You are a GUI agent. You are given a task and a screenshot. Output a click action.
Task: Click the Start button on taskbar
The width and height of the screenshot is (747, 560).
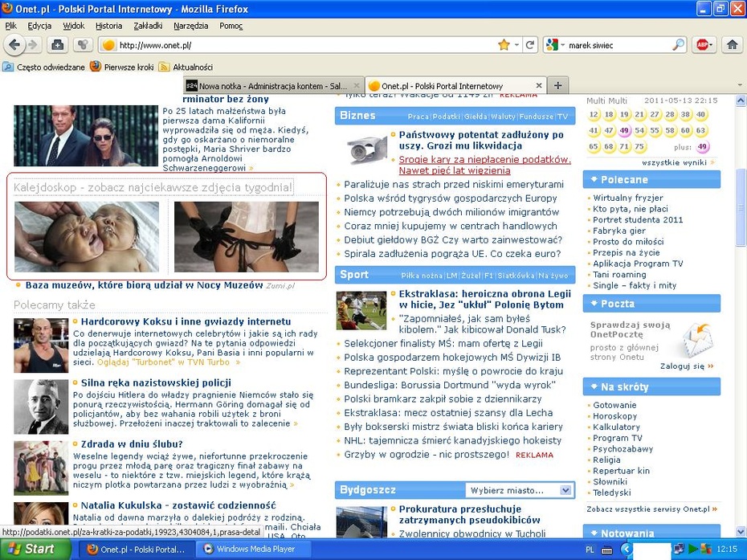[31, 550]
